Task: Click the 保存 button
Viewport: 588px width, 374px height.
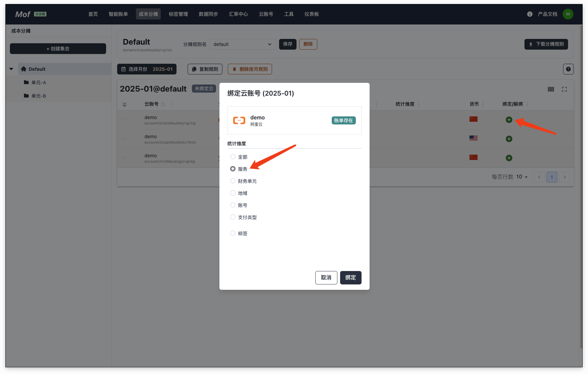Action: pos(287,44)
